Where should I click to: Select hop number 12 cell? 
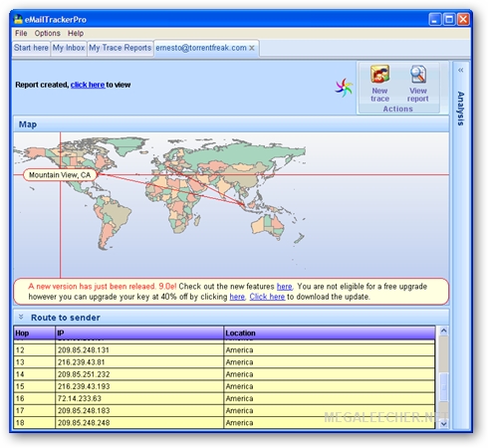coord(34,350)
